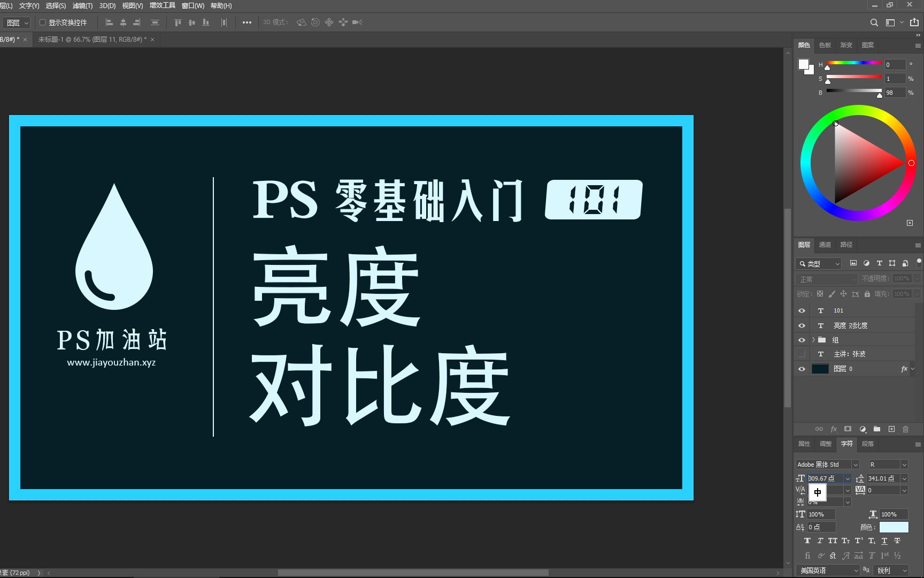Filter layers by smart object icon
The height and width of the screenshot is (578, 924).
coord(905,263)
